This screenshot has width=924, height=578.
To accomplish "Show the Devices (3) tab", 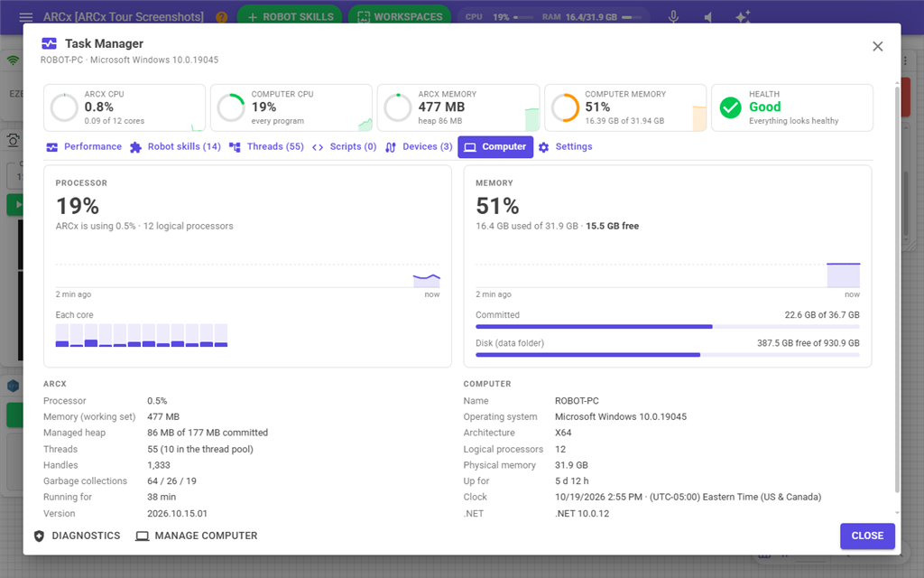I will (x=419, y=147).
